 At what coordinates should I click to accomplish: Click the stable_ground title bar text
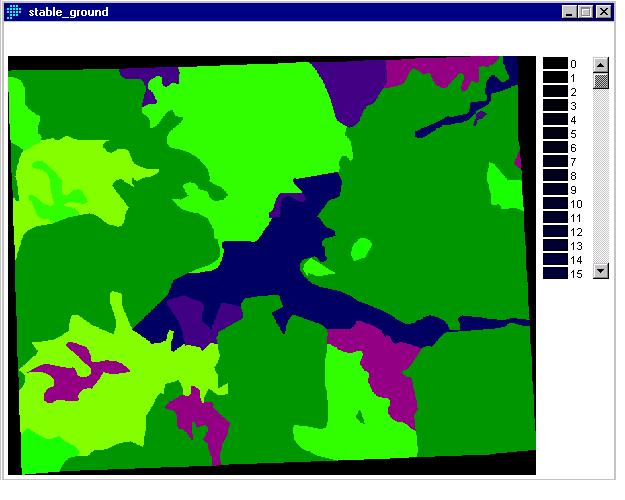tap(69, 12)
